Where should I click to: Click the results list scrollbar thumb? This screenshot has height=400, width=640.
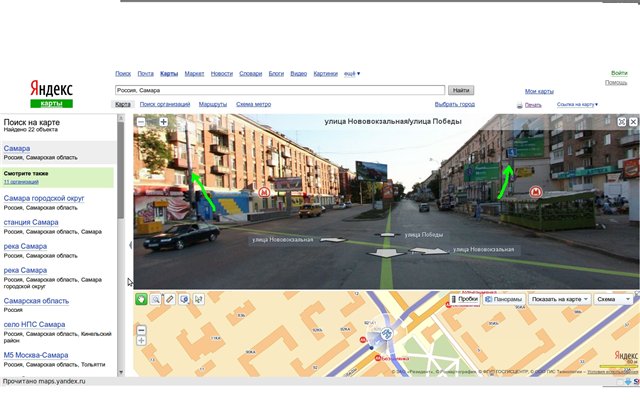tap(121, 170)
